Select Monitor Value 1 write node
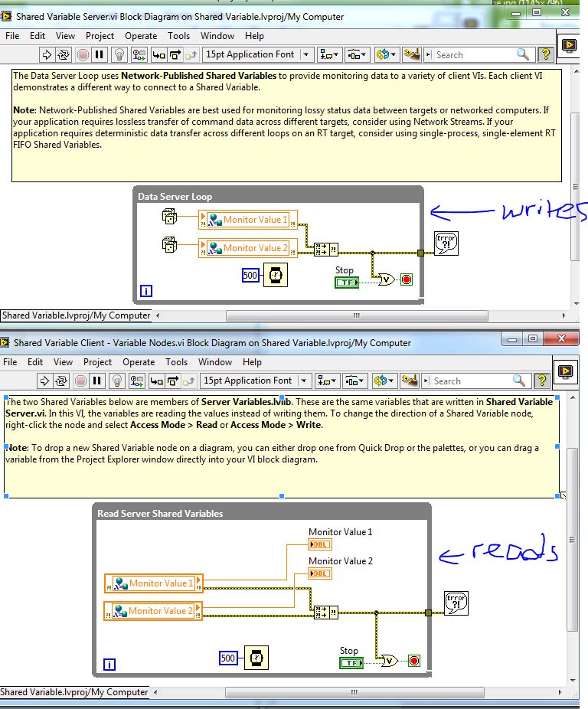Screen dimensions: 588x709 (x=248, y=220)
